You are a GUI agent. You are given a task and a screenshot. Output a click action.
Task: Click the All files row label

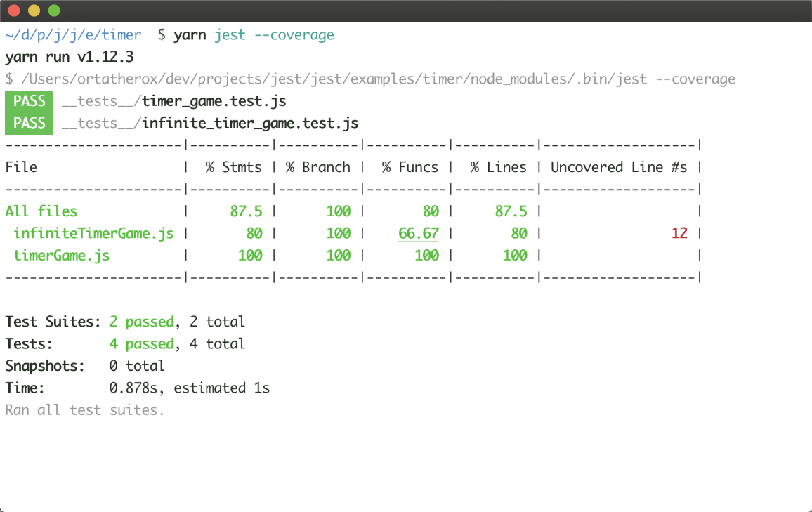[x=41, y=211]
